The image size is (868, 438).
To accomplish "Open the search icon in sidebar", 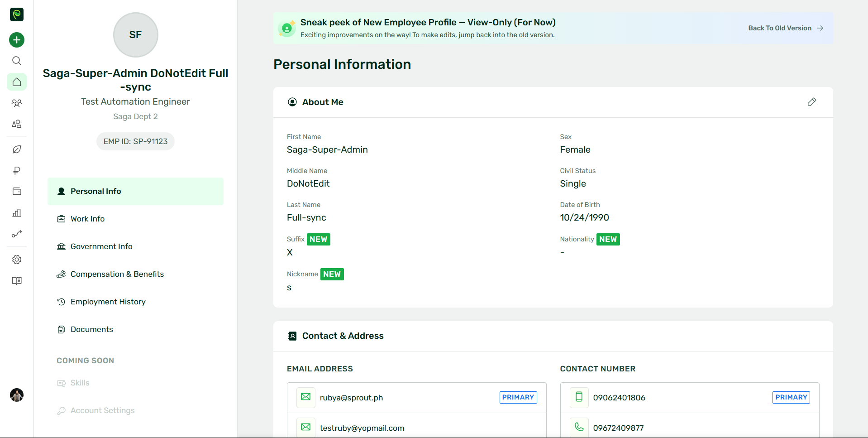I will pos(17,61).
